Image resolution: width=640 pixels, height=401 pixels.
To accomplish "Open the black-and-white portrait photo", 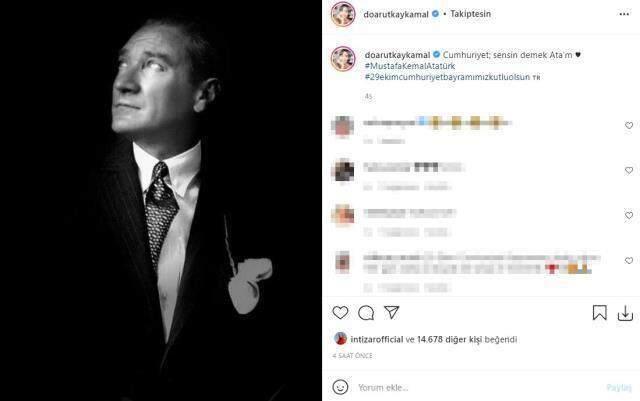I will (161, 200).
